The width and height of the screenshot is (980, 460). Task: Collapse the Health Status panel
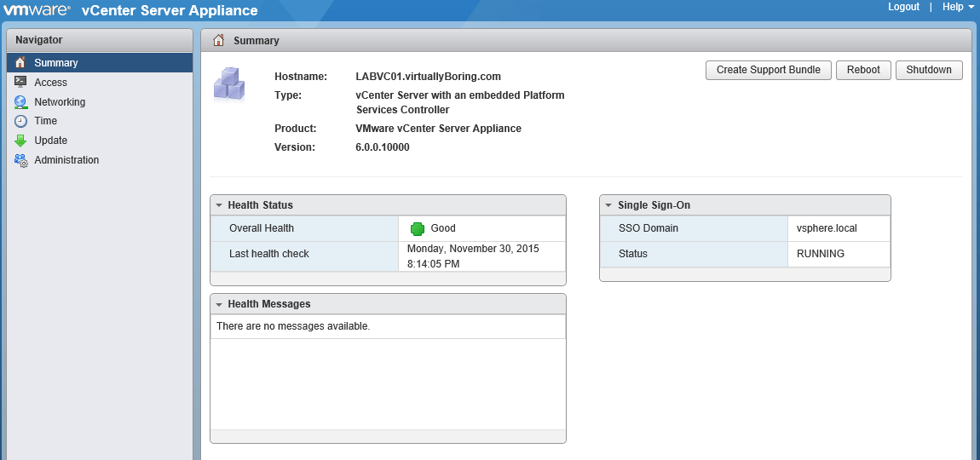(x=219, y=205)
